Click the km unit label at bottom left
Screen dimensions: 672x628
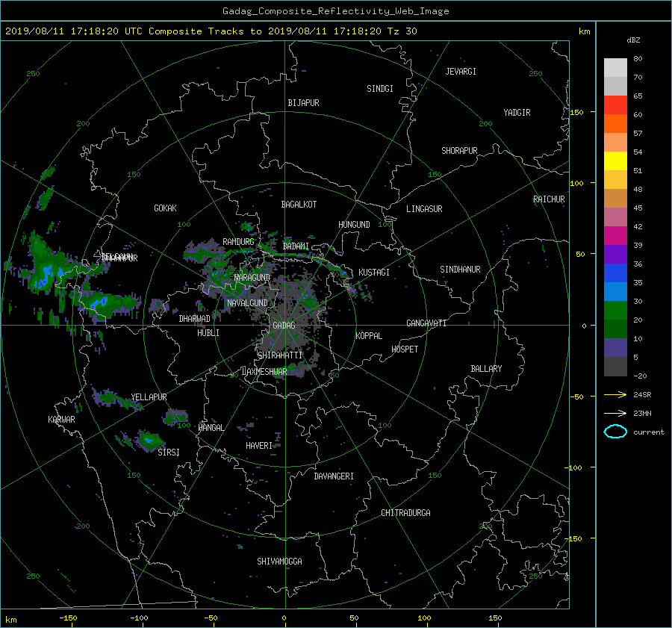point(10,620)
